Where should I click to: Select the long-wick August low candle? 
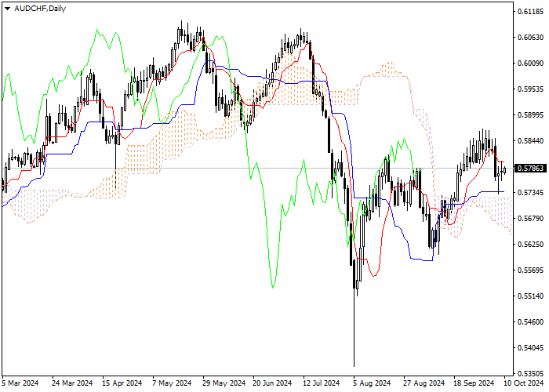(354, 314)
